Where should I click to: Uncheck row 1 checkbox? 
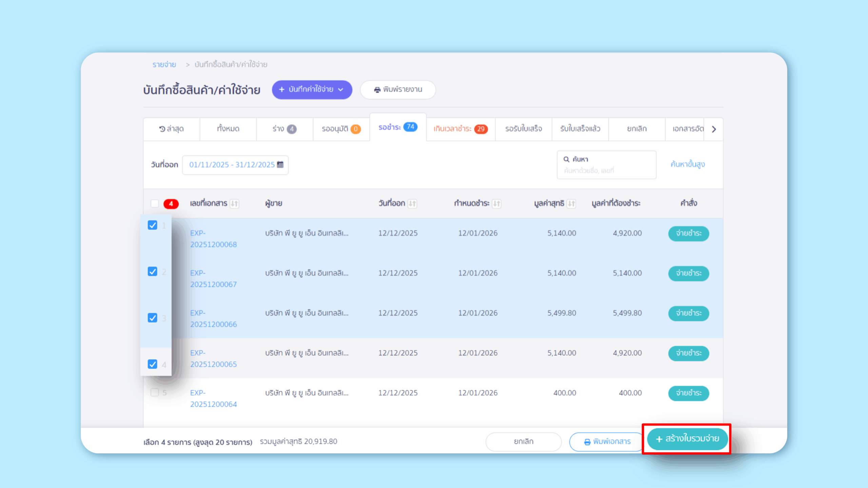point(153,225)
